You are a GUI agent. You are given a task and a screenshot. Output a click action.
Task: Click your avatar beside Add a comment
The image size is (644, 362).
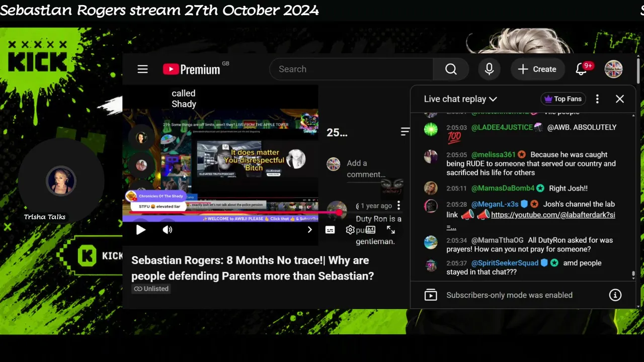click(x=333, y=164)
